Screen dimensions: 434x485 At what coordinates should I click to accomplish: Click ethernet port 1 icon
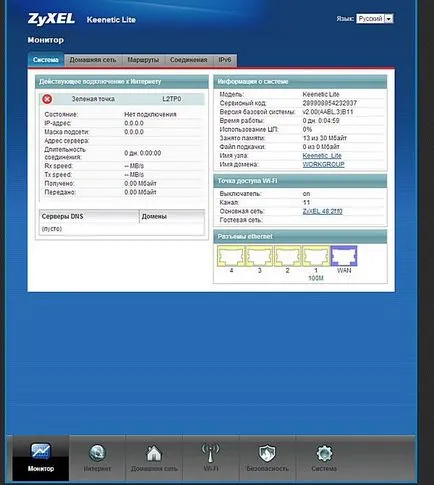[x=316, y=256]
